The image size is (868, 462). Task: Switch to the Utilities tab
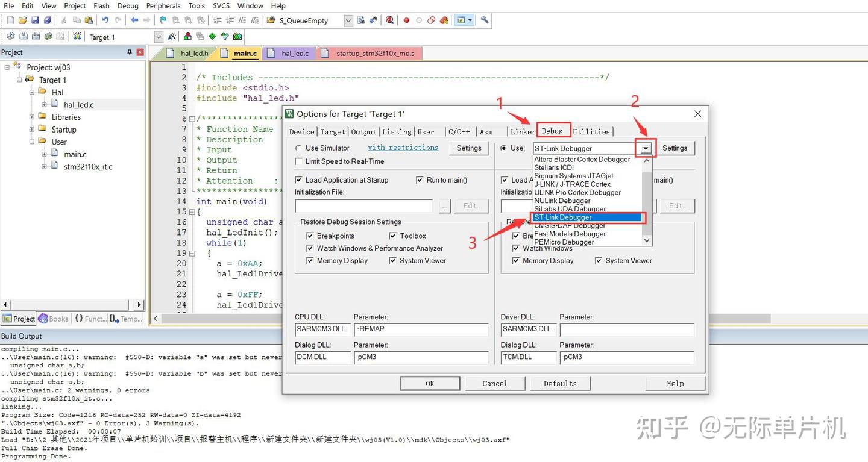pos(592,131)
